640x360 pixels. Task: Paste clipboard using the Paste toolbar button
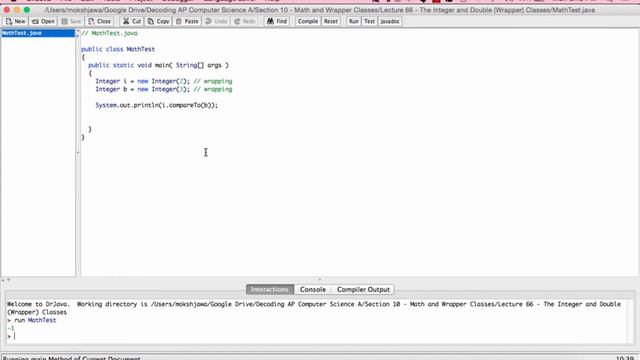click(187, 21)
